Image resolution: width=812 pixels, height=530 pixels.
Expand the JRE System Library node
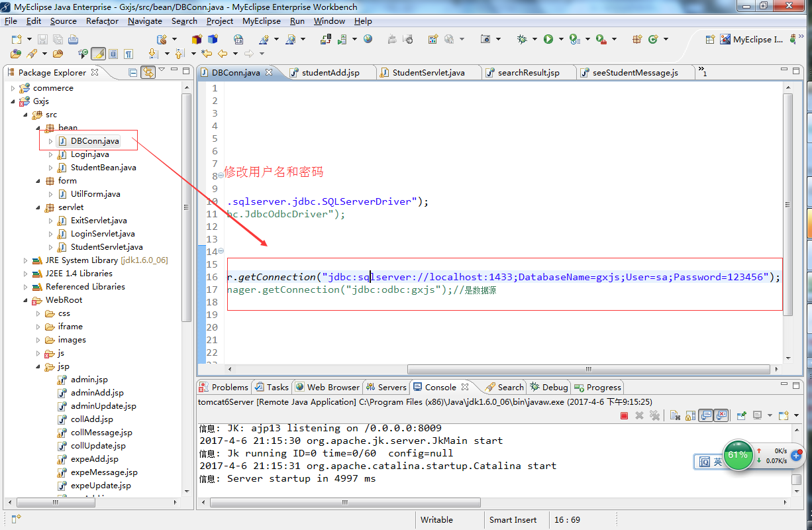pos(25,260)
